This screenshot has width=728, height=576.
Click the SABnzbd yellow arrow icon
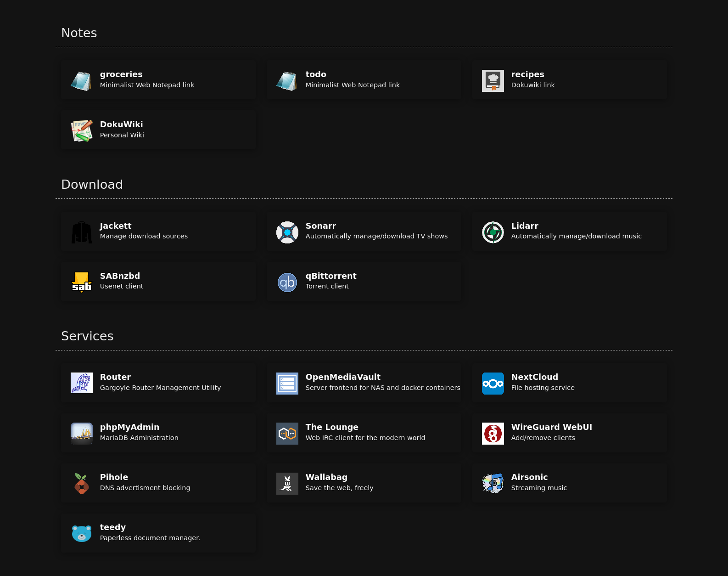tap(82, 282)
